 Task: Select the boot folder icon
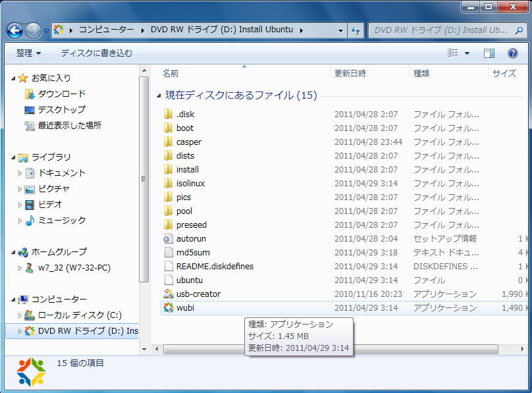point(168,128)
